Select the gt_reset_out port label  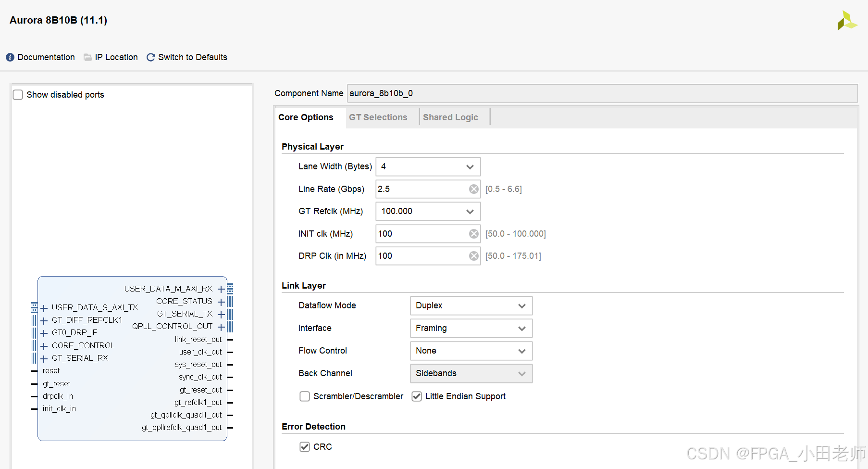pos(200,390)
